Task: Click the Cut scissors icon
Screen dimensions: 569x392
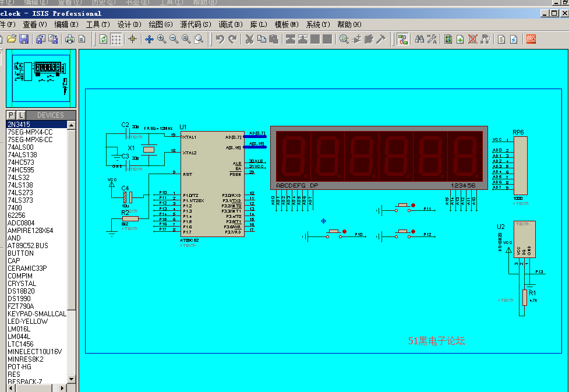Action: [x=249, y=39]
